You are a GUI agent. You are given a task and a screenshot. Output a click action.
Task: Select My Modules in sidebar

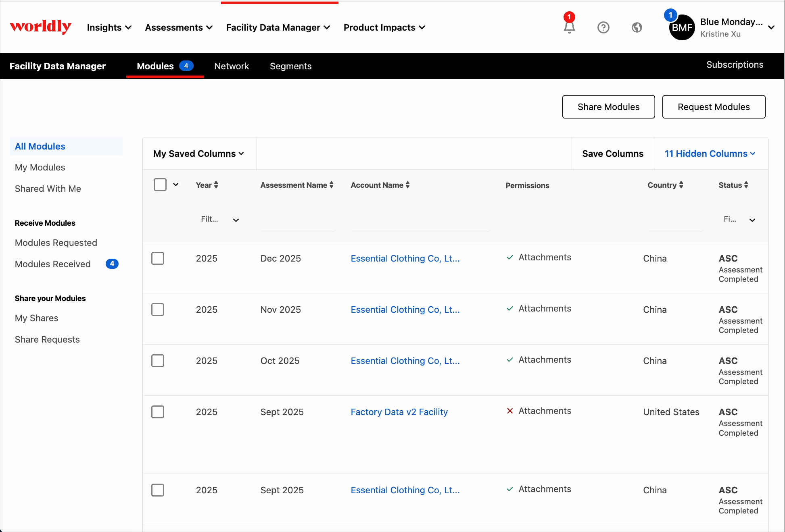point(40,167)
